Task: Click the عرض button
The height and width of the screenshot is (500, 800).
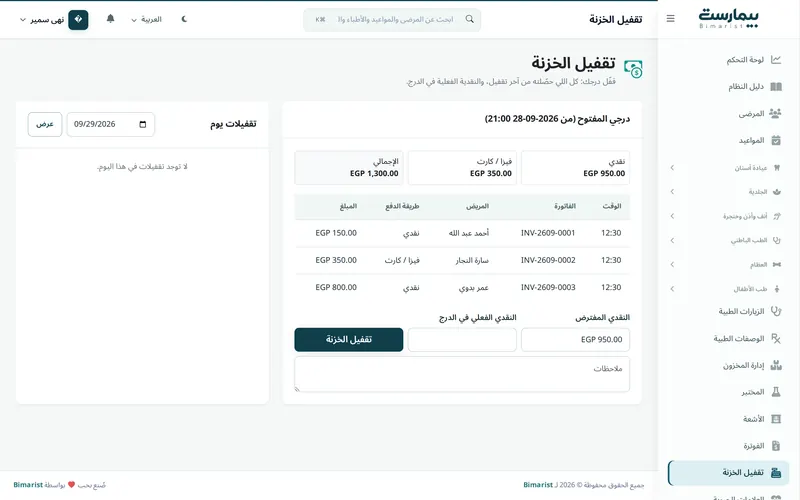Action: tap(45, 124)
